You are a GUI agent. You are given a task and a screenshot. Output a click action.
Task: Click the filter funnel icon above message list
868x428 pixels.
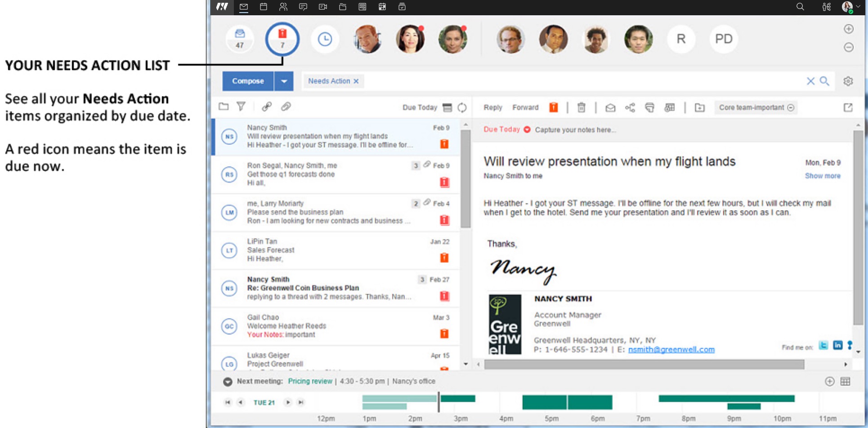pyautogui.click(x=241, y=107)
